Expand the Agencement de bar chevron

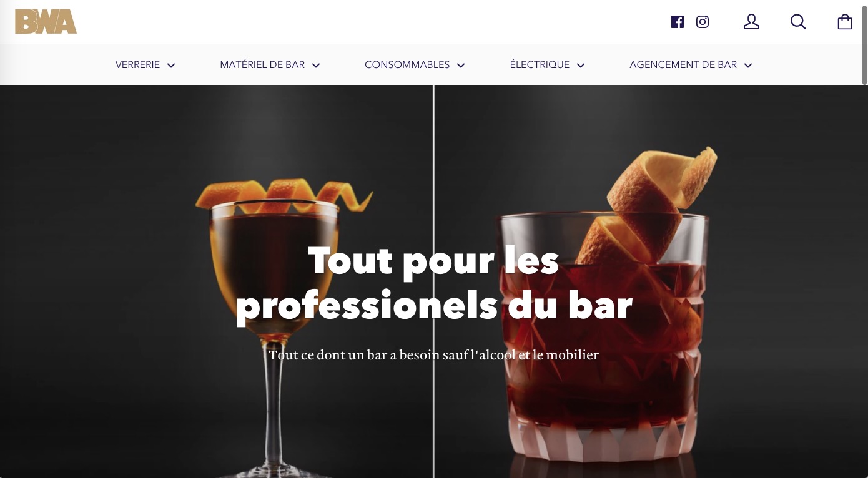tap(748, 65)
